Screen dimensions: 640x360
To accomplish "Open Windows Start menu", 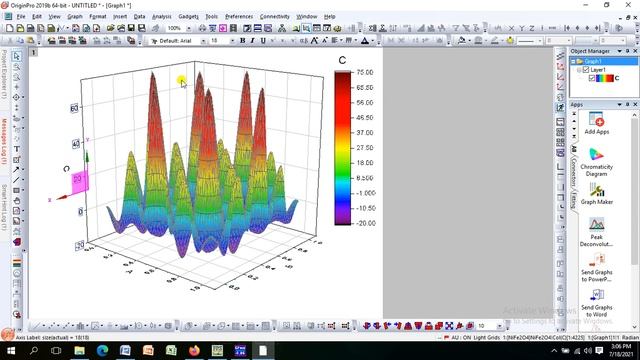I will (11, 351).
